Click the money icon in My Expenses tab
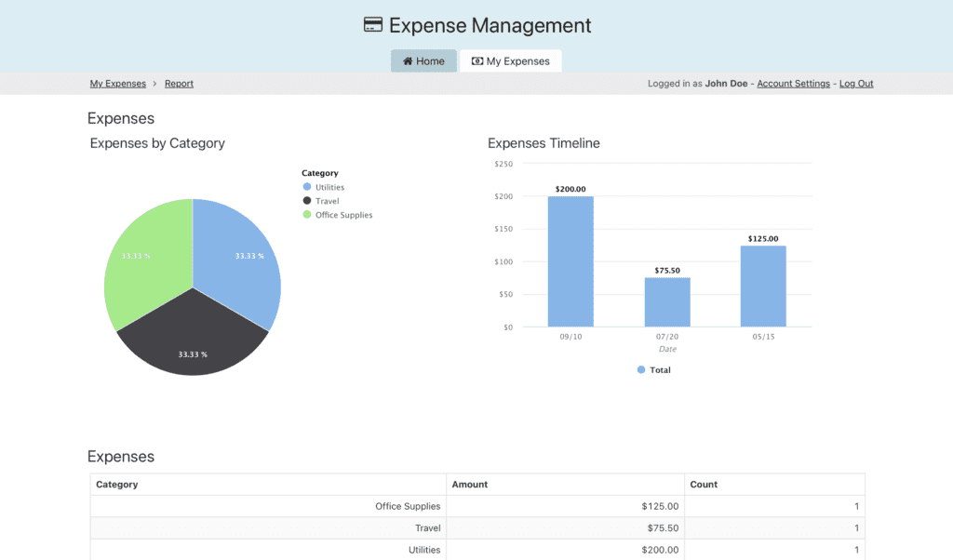 (477, 61)
